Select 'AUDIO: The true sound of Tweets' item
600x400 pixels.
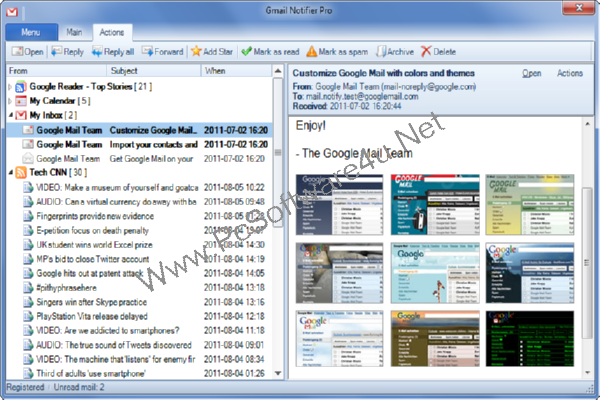[139, 345]
